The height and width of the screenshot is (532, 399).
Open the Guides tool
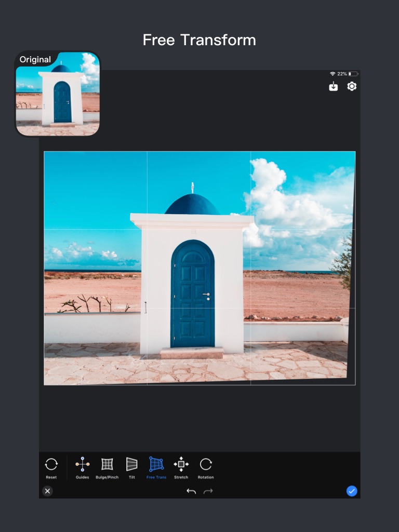click(83, 468)
